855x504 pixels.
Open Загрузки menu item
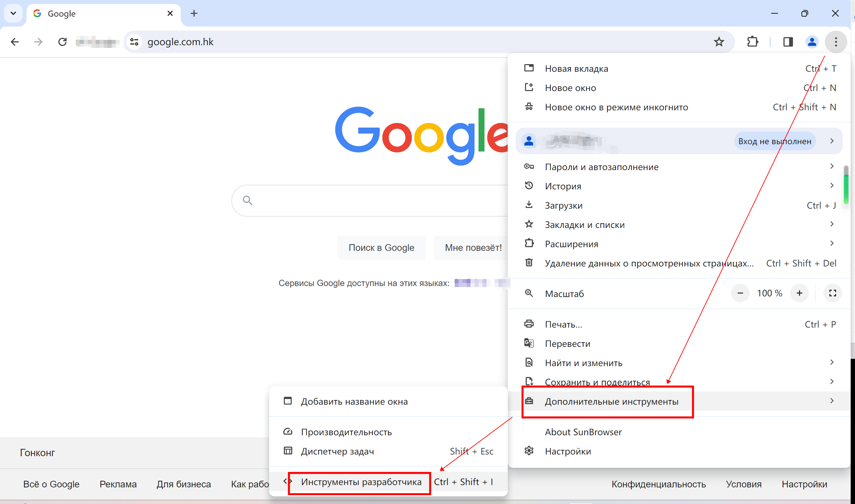(679, 205)
